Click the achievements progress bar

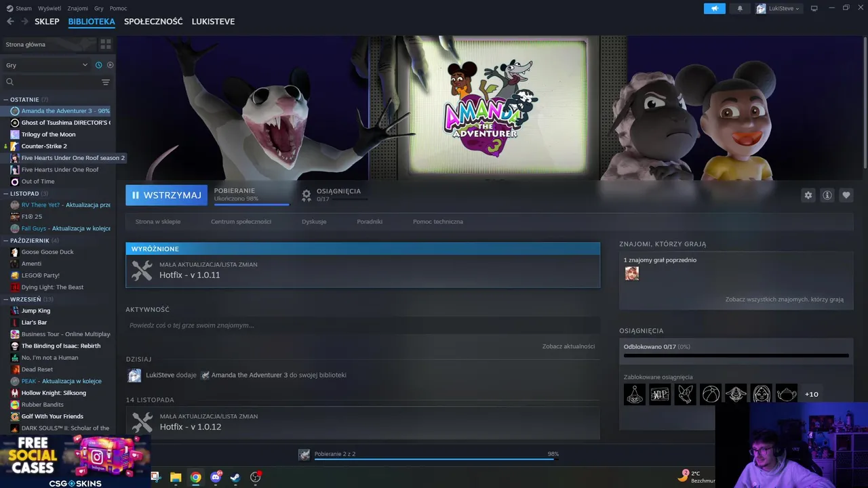(x=736, y=354)
